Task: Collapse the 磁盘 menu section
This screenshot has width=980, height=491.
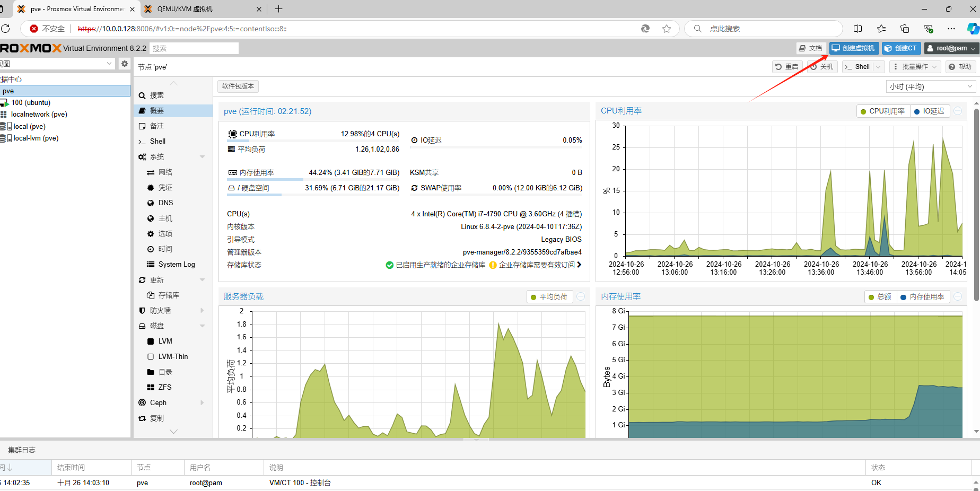Action: point(202,326)
